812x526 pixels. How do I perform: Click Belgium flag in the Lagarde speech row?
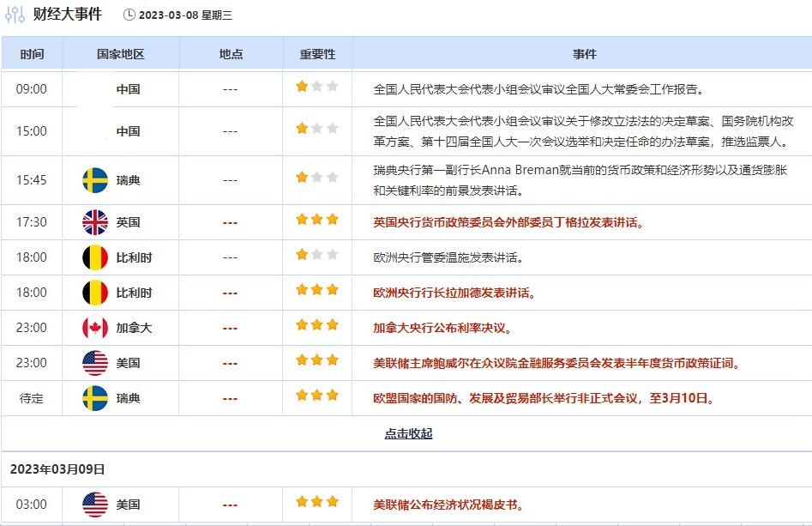(95, 293)
